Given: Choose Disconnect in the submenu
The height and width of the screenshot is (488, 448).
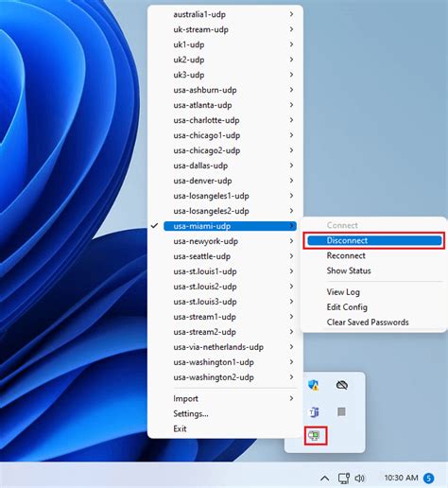Looking at the screenshot, I should (x=374, y=240).
